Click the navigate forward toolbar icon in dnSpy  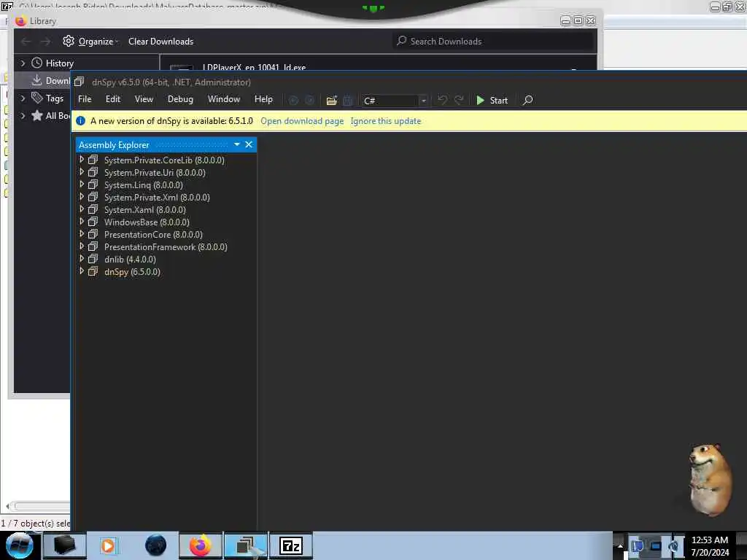coord(309,101)
